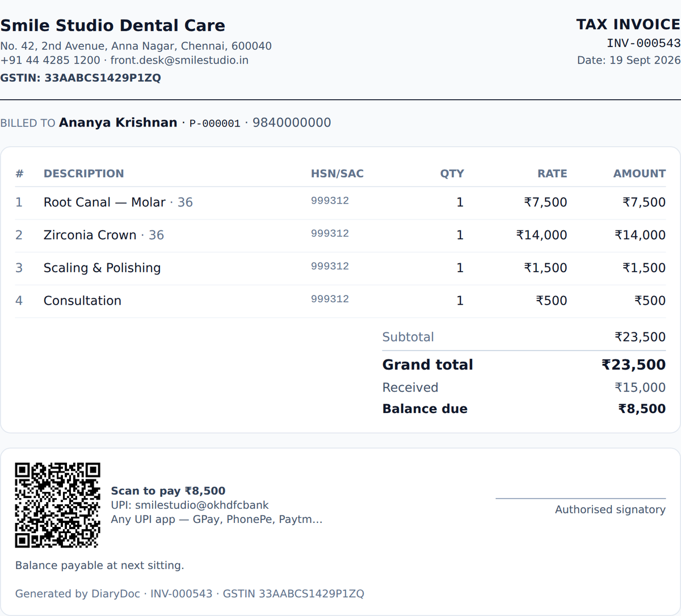This screenshot has height=616, width=681.
Task: Click the ₹500 amount for Consultation
Action: [650, 301]
